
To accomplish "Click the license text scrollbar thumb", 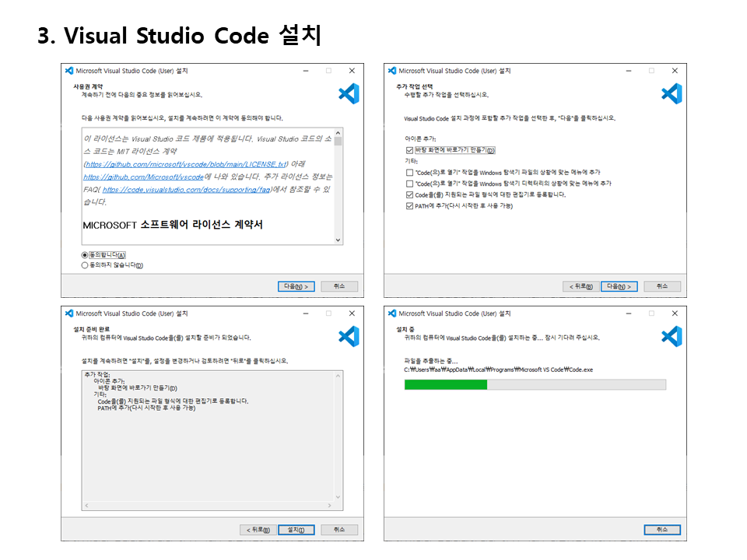I will 338,142.
